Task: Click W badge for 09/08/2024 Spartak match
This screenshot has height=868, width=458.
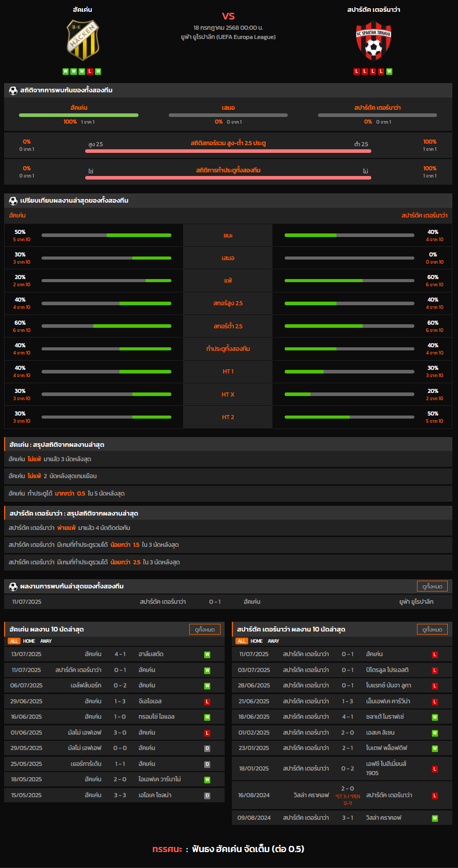Action: coord(435,818)
